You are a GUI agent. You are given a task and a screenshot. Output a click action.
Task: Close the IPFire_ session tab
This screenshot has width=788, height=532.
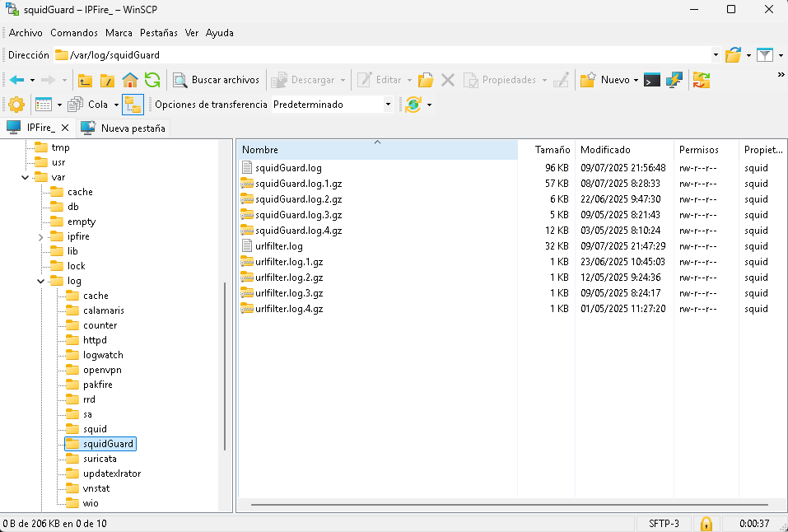coord(65,128)
